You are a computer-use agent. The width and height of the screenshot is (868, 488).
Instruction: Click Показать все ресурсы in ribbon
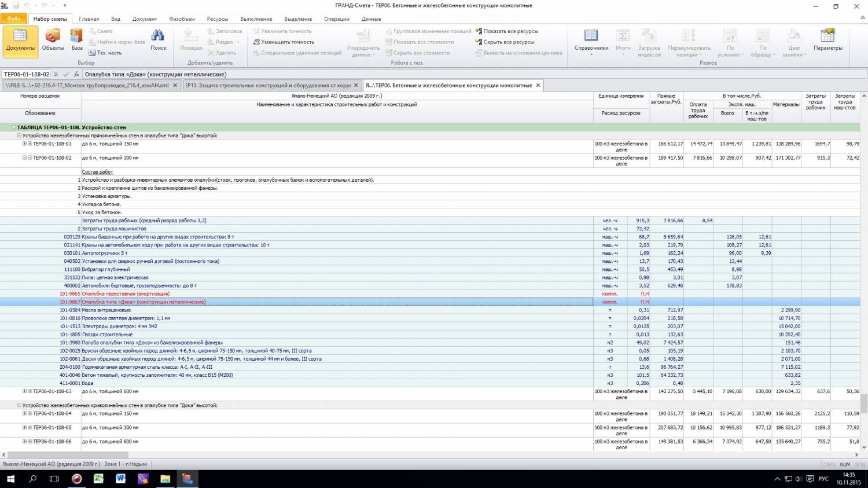[x=510, y=31]
